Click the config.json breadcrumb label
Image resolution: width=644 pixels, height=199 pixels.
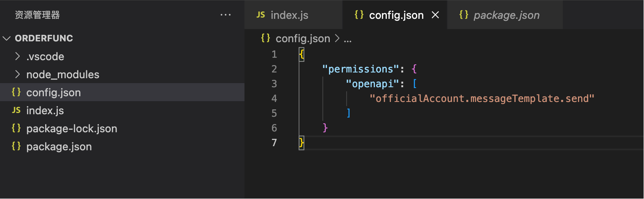click(x=303, y=38)
